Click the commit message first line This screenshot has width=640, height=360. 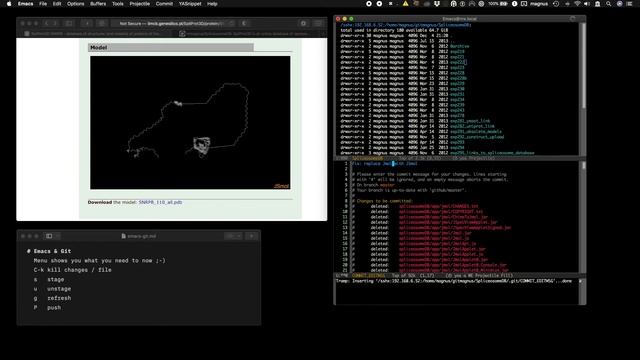(x=385, y=163)
